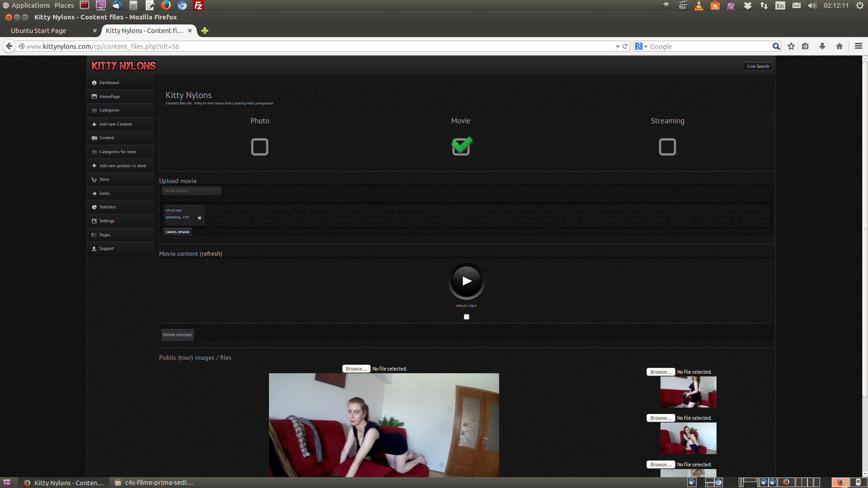Open the clock in the top panel
Screen dimensions: 868x488
(836, 5)
